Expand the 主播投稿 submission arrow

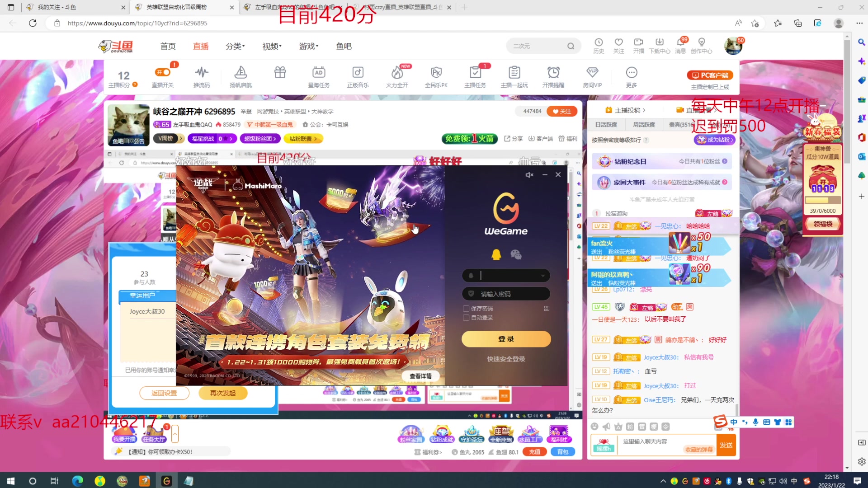click(x=644, y=110)
